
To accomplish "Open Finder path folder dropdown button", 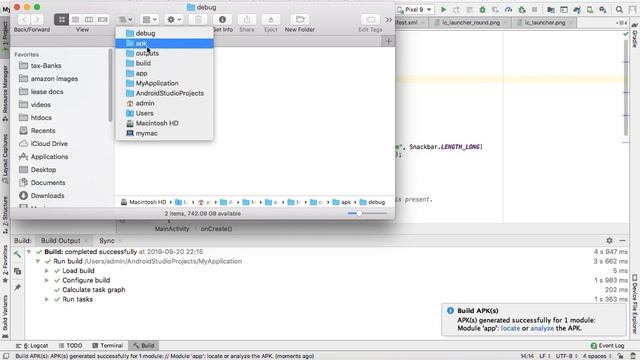I will point(125,19).
